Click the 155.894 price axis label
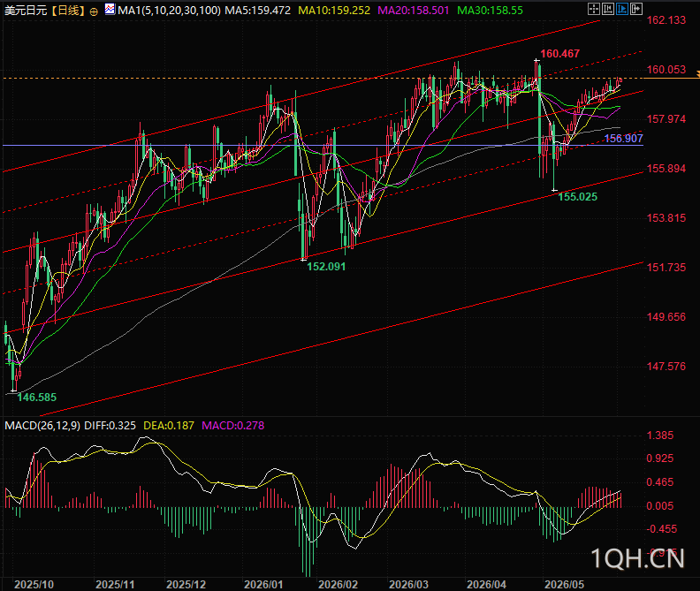Viewport: 700px width, 591px height. pos(666,168)
